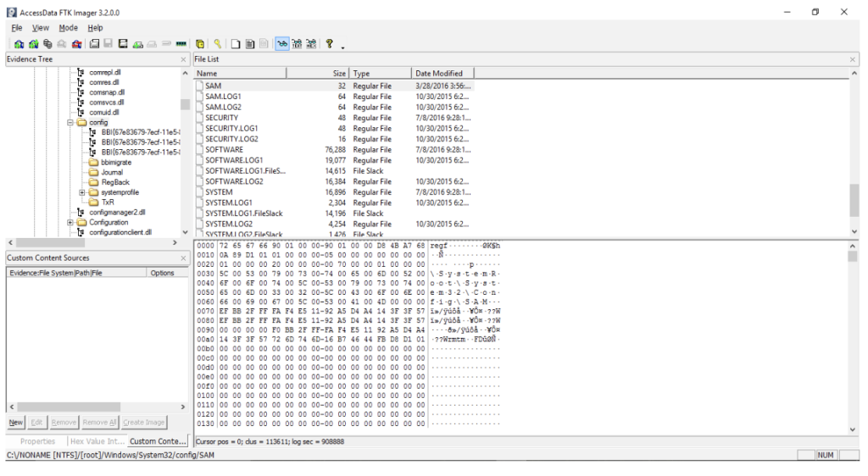Expand the Configuration folder node
This screenshot has height=476, width=868.
click(71, 223)
